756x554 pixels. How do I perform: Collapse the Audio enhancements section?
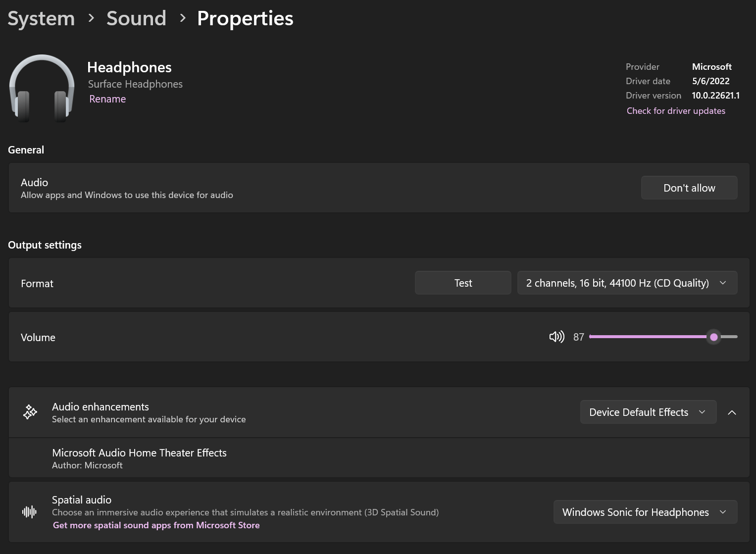732,412
